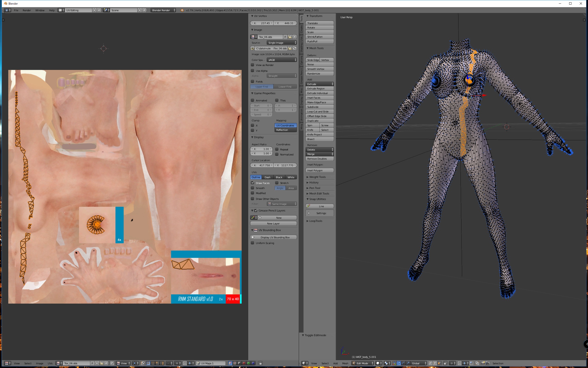Viewport: 588px width, 368px height.
Task: Expand the Weight Tools panel
Action: (317, 177)
